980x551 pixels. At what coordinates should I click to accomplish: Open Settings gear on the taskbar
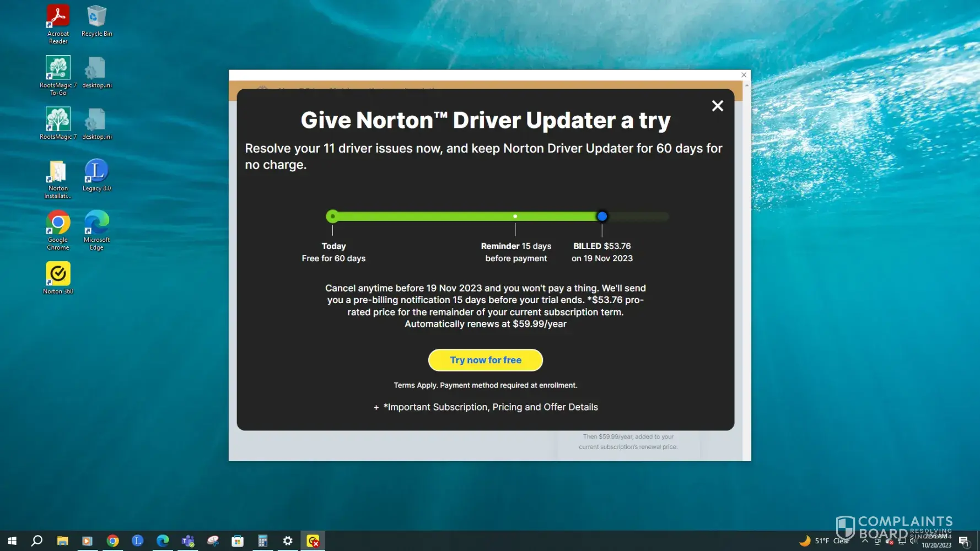point(288,541)
